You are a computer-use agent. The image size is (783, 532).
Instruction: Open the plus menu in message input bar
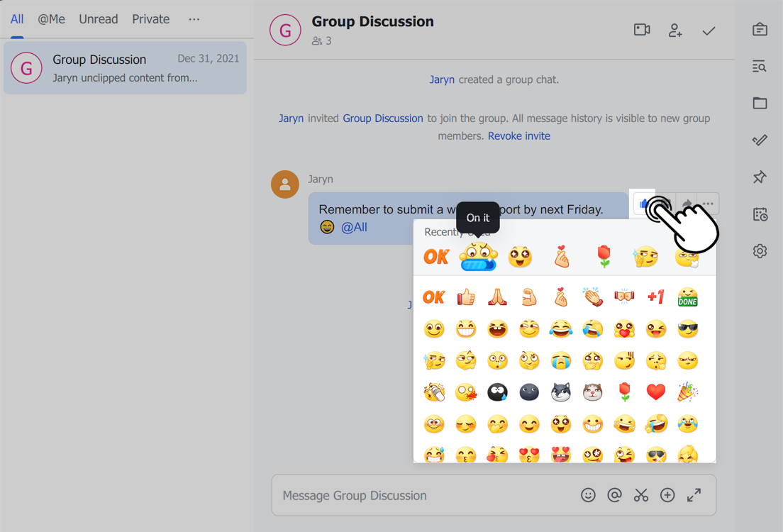[667, 495]
